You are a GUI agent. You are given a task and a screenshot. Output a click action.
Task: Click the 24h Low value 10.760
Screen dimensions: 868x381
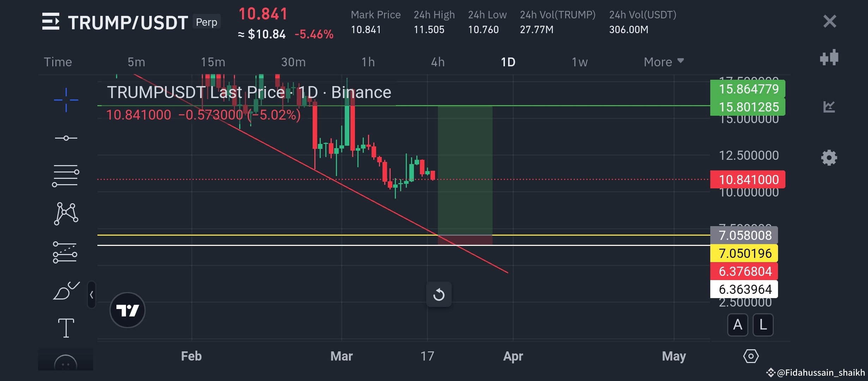(483, 30)
